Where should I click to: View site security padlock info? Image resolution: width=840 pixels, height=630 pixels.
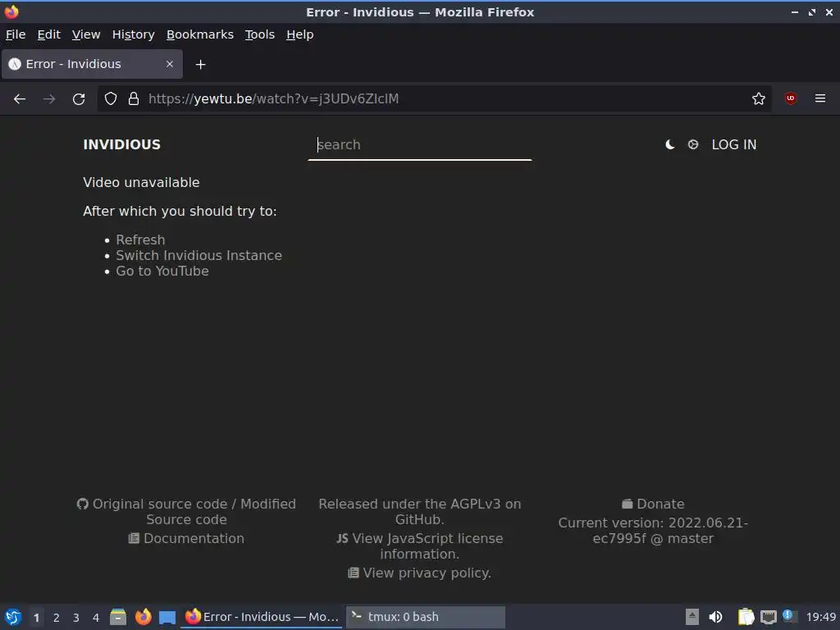[134, 98]
